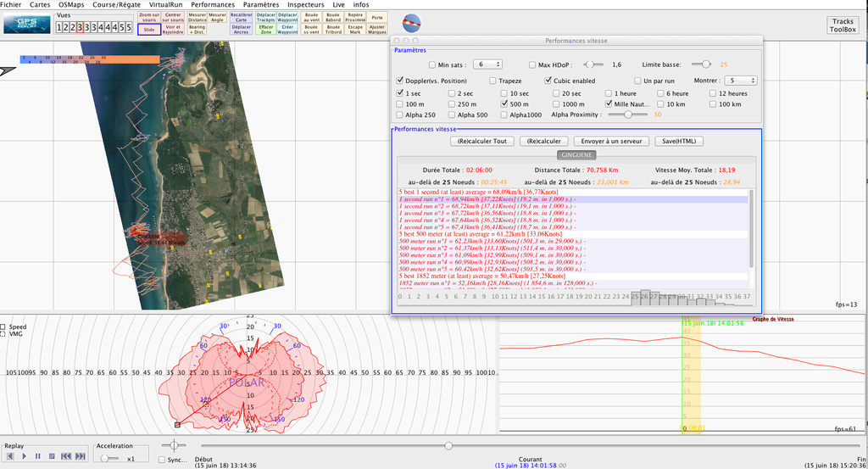Place a Bouée Tribord mark
Image resolution: width=868 pixels, height=469 pixels.
(x=333, y=30)
